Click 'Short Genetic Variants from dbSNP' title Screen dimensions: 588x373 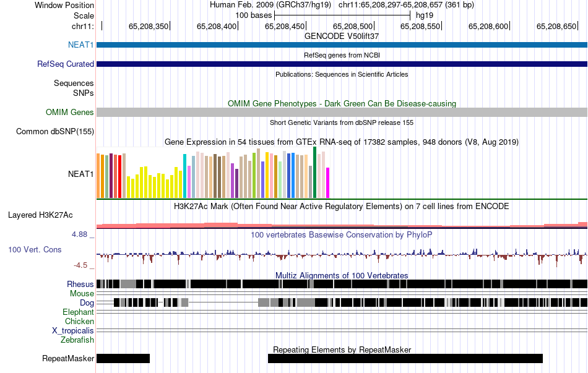(x=342, y=122)
